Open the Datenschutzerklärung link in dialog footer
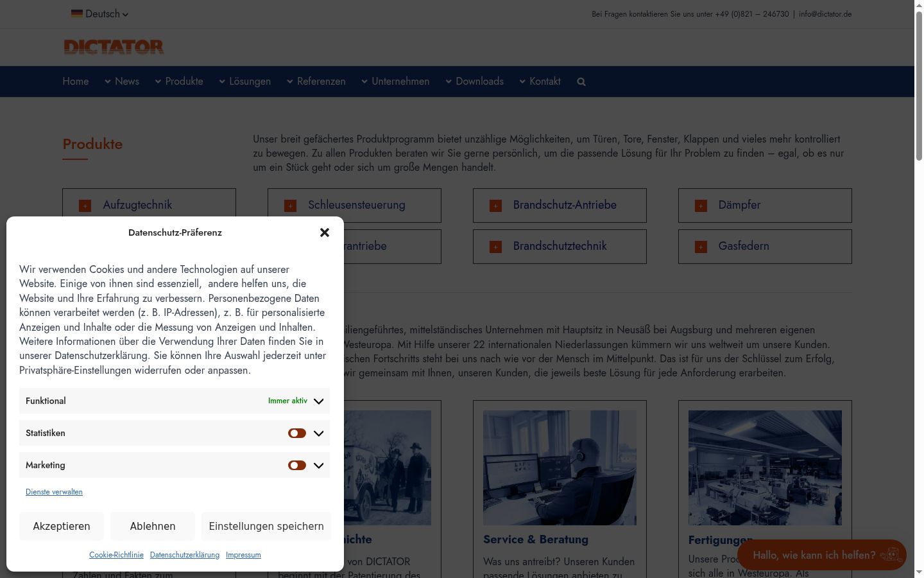Image resolution: width=924 pixels, height=578 pixels. click(185, 555)
